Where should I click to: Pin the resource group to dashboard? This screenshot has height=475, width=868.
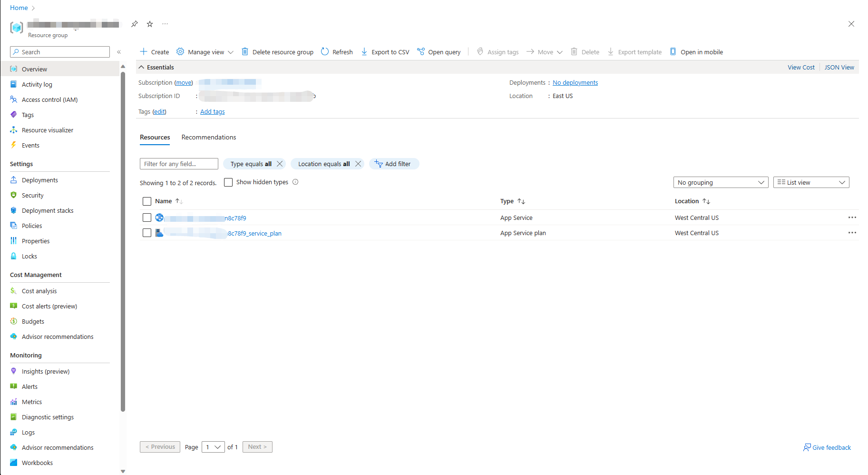coord(135,24)
